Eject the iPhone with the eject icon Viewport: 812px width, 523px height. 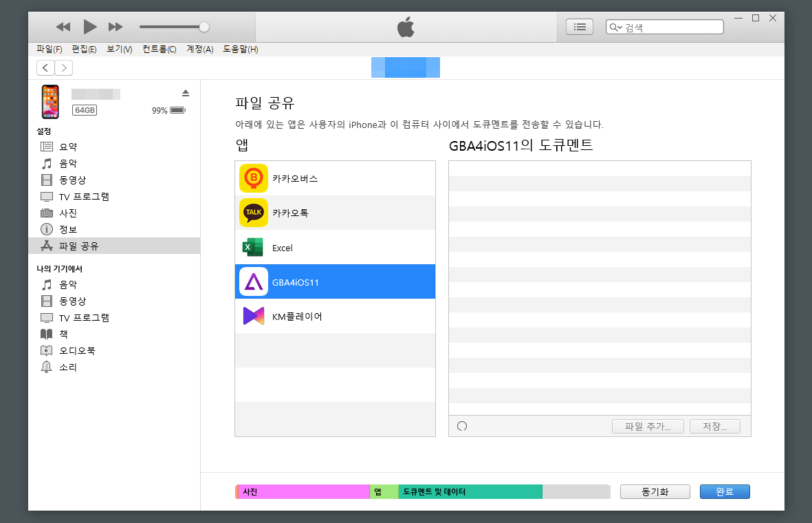click(x=186, y=94)
